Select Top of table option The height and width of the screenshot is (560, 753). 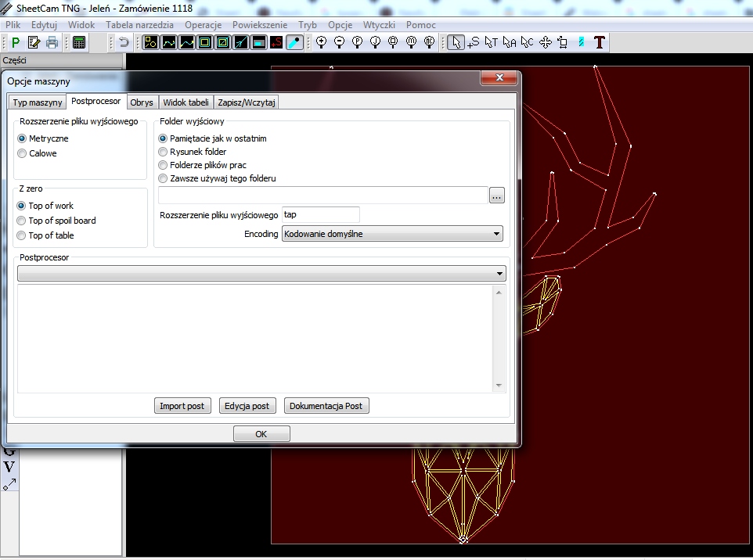click(21, 235)
